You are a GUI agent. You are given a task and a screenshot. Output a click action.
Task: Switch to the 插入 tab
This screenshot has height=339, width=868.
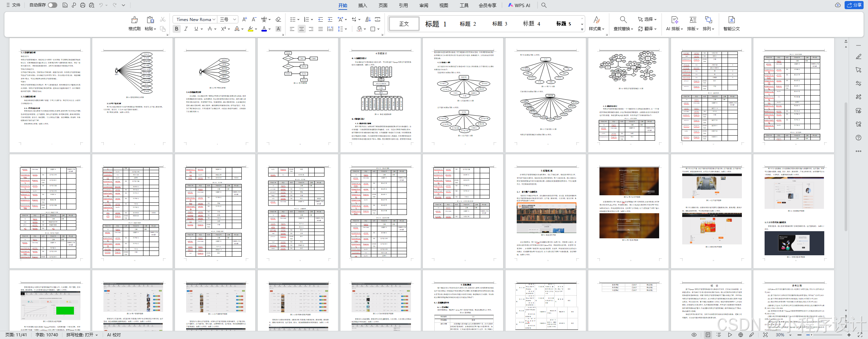pos(362,5)
